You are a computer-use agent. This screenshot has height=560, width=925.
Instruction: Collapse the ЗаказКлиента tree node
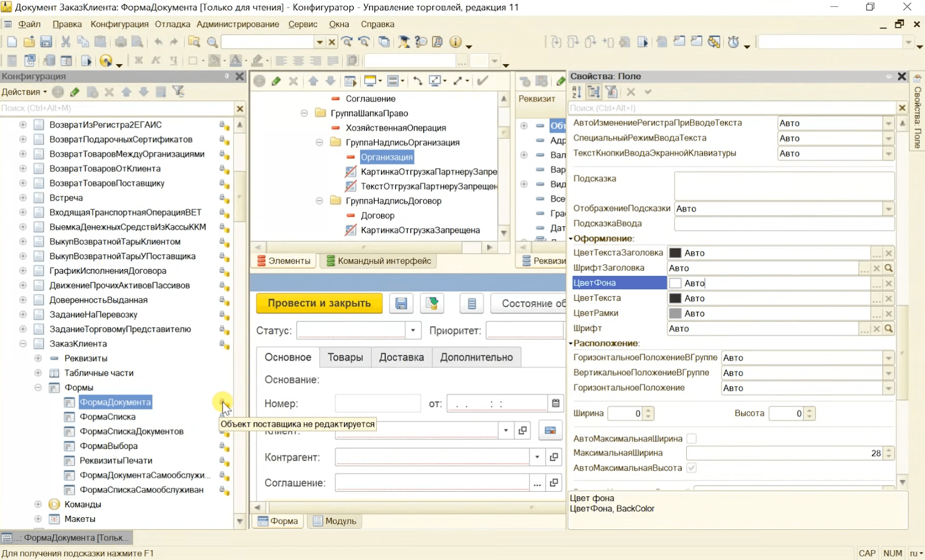[x=23, y=344]
